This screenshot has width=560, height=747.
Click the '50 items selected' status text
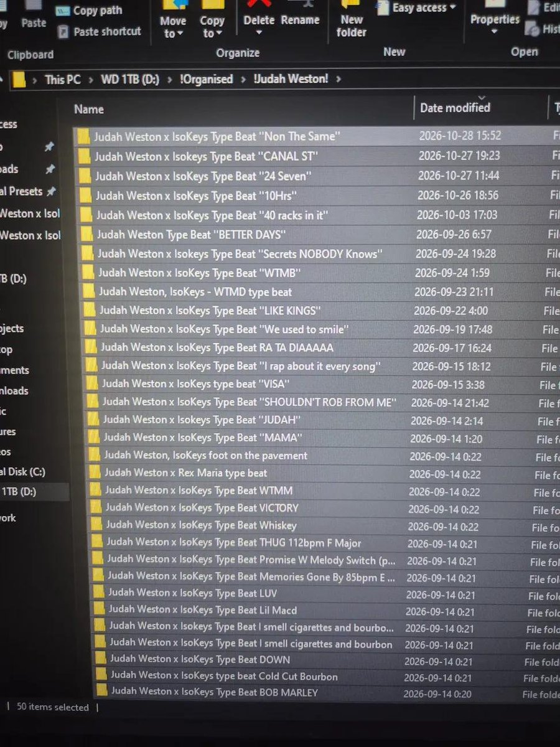(53, 707)
